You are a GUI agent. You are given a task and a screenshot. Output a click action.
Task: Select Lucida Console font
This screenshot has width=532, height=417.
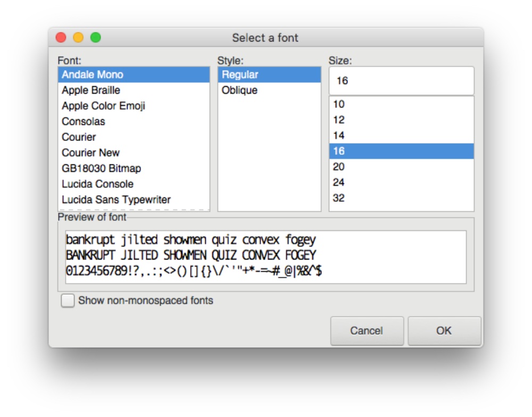(x=97, y=184)
